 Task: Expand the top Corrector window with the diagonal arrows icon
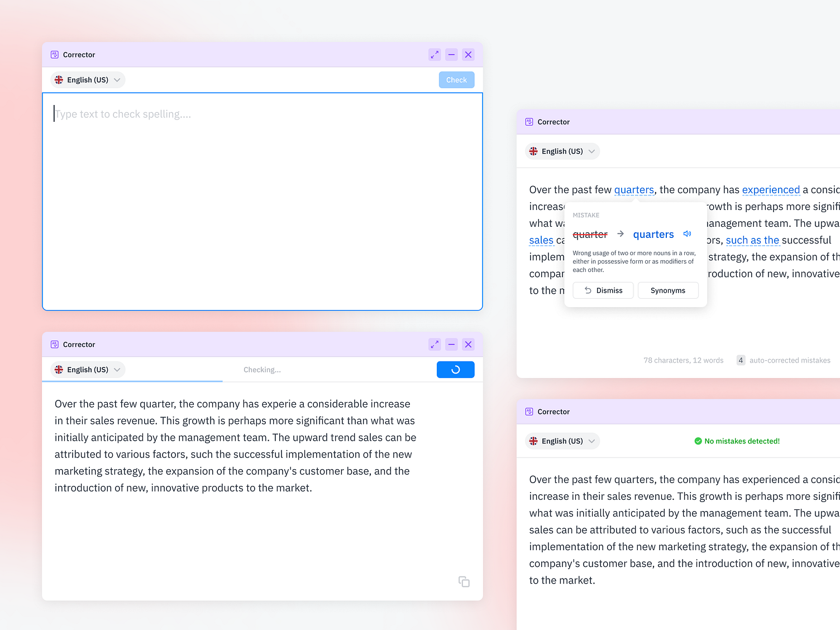click(435, 54)
